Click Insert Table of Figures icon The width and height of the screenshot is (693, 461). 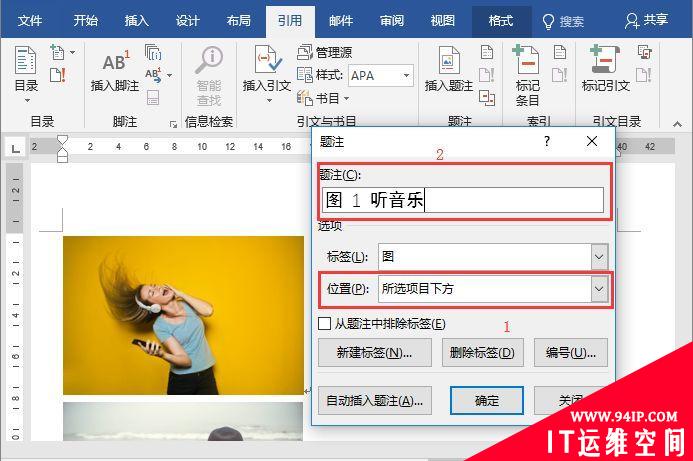pos(487,52)
